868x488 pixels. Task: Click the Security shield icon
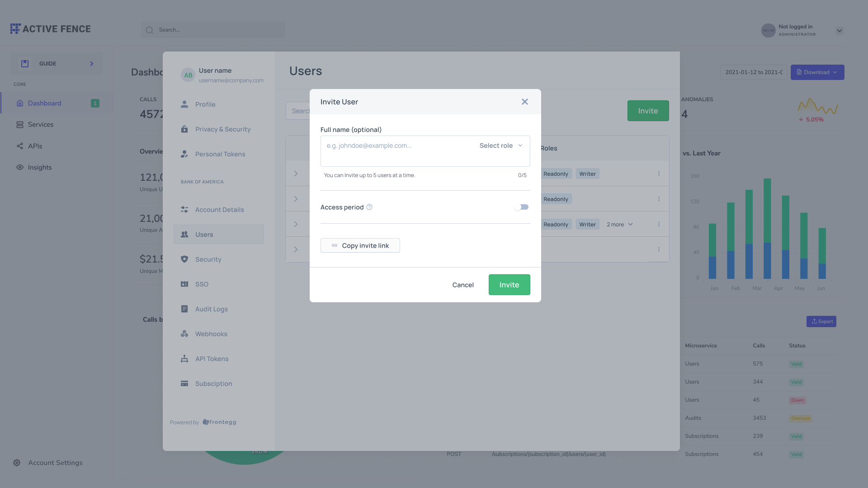184,259
